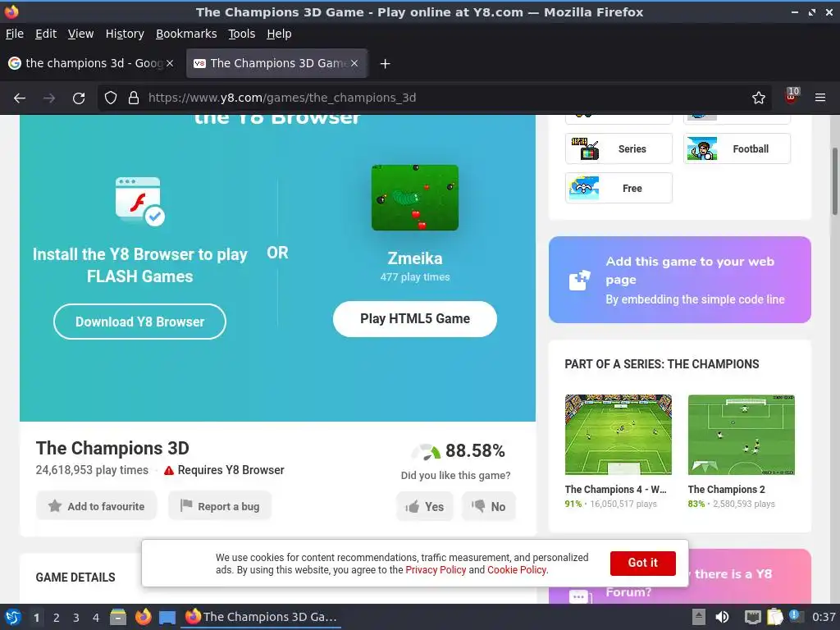840x630 pixels.
Task: Open the taskbar start menu icon
Action: tap(13, 617)
